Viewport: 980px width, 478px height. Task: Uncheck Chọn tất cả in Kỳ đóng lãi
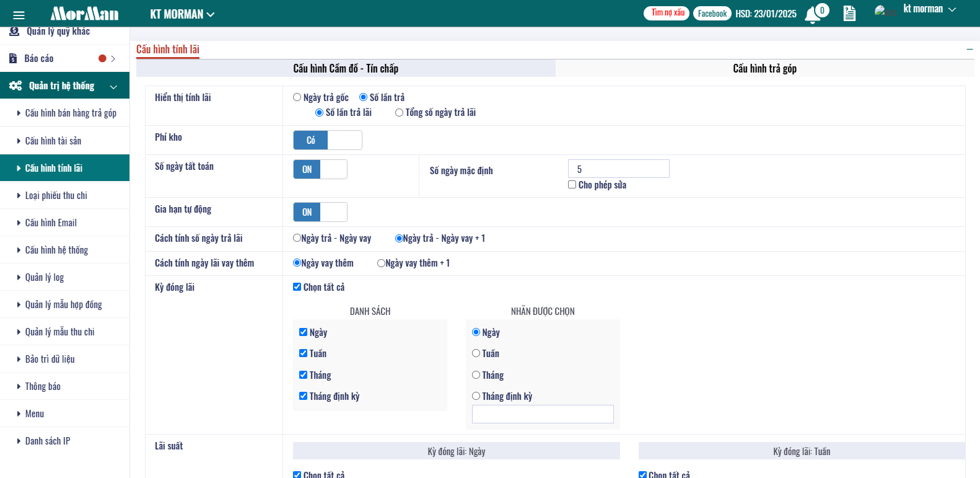coord(297,287)
